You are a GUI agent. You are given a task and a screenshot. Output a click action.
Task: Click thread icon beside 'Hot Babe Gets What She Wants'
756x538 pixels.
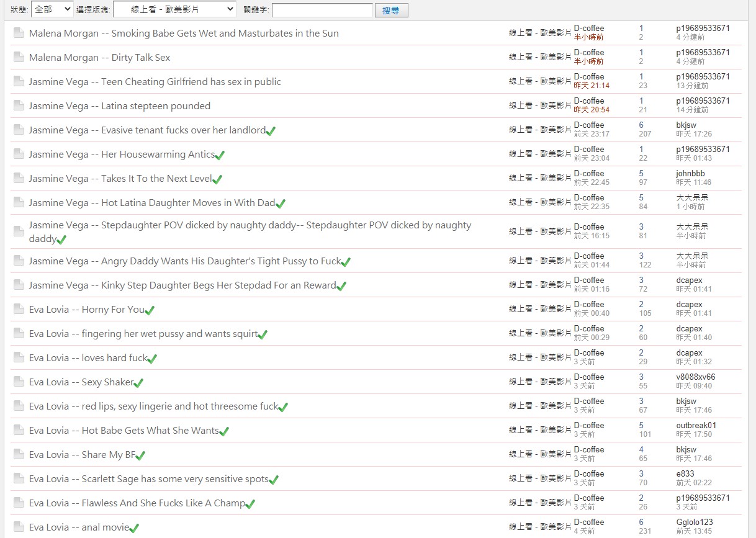[x=19, y=430]
